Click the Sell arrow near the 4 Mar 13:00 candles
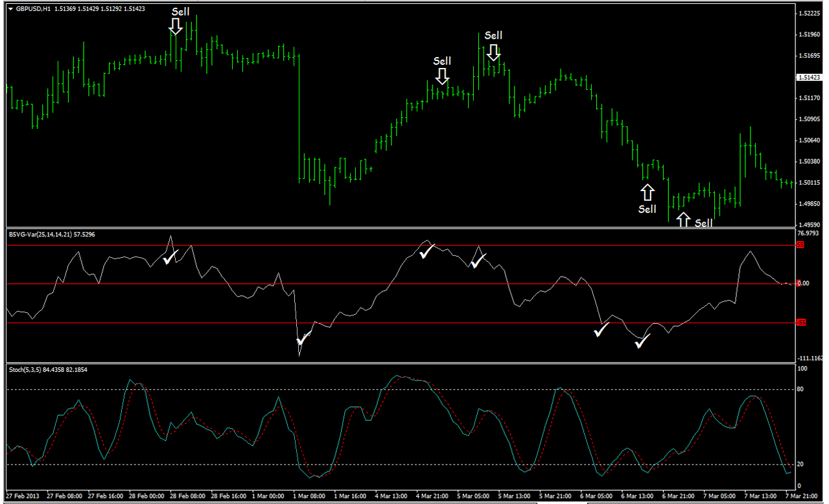The image size is (829, 504). pos(441,77)
